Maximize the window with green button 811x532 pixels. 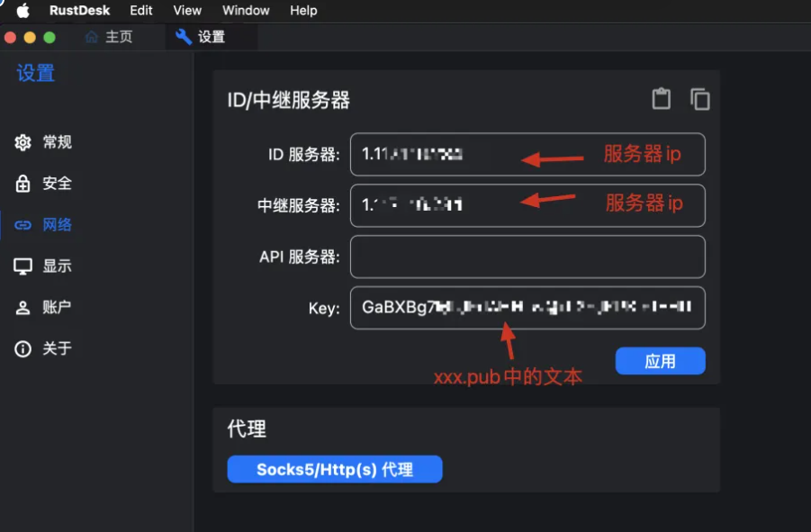(50, 37)
